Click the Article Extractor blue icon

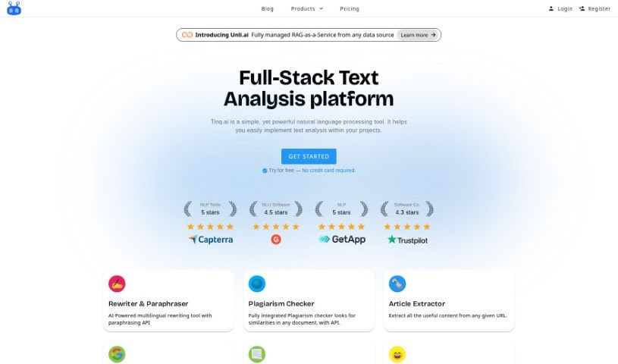(x=397, y=284)
